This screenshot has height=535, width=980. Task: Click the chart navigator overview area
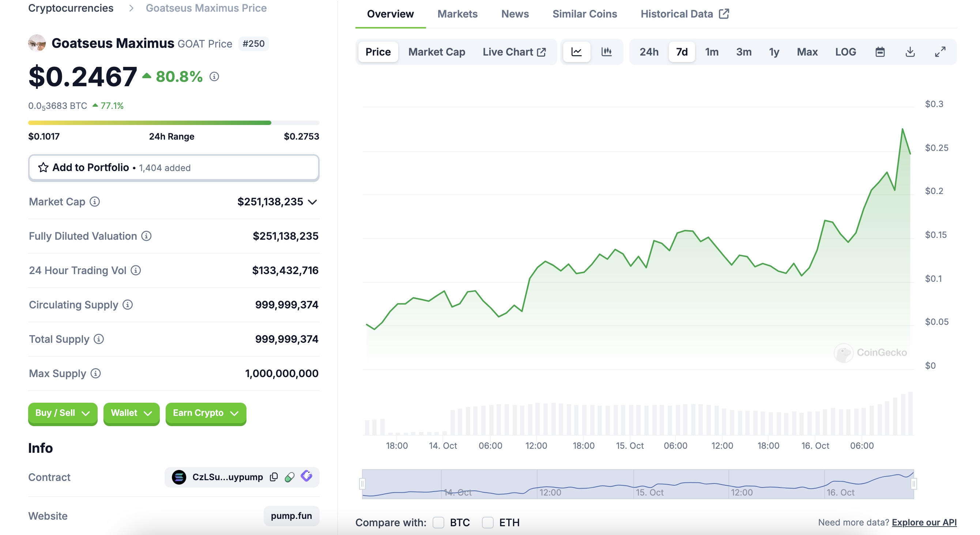638,484
